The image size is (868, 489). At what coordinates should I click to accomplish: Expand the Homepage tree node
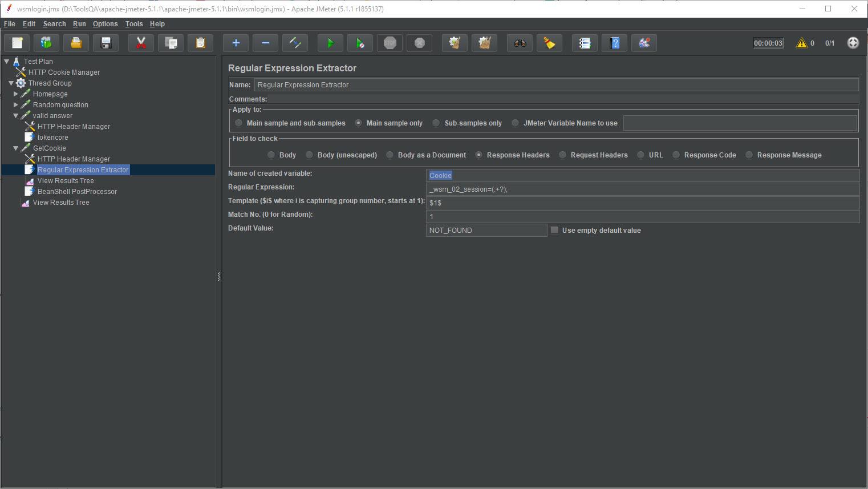[x=16, y=94]
